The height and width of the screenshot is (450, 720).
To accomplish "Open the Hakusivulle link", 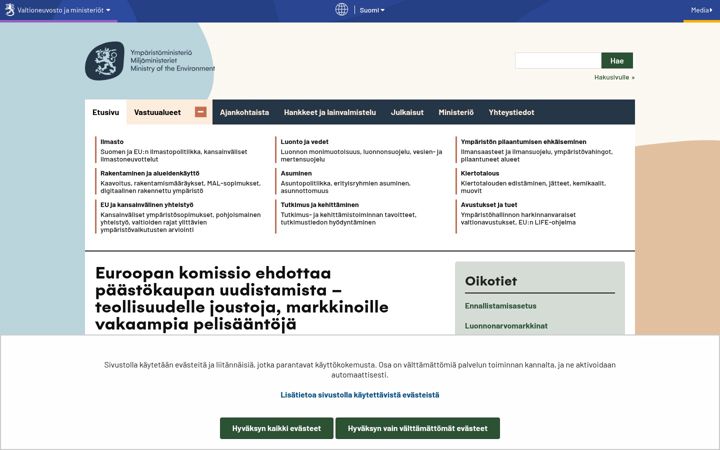I will pos(614,77).
